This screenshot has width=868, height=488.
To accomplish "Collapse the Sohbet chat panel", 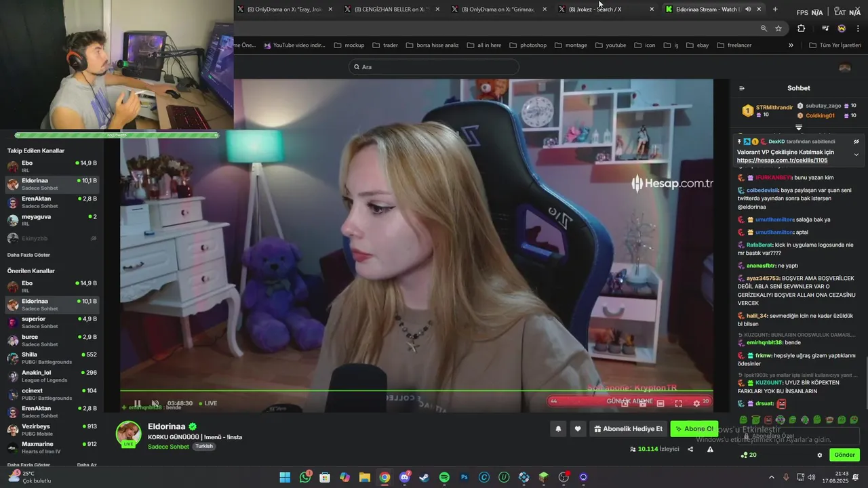I will click(741, 88).
